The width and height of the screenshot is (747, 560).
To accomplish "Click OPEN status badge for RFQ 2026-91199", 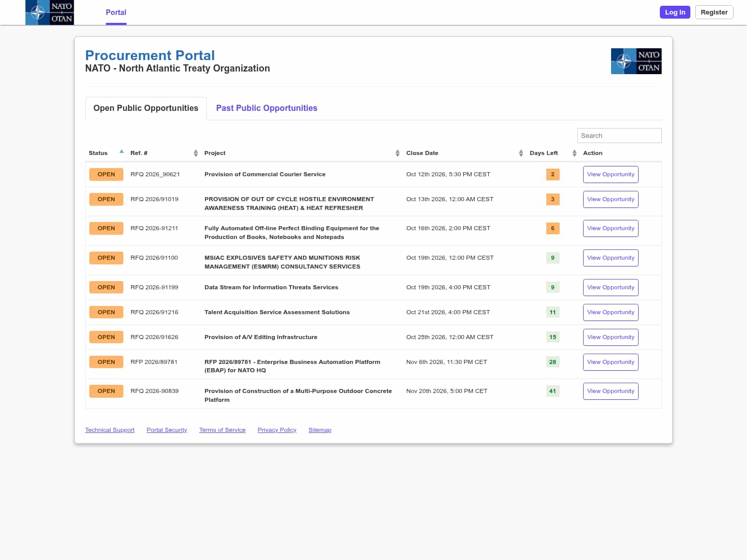I will click(x=106, y=287).
